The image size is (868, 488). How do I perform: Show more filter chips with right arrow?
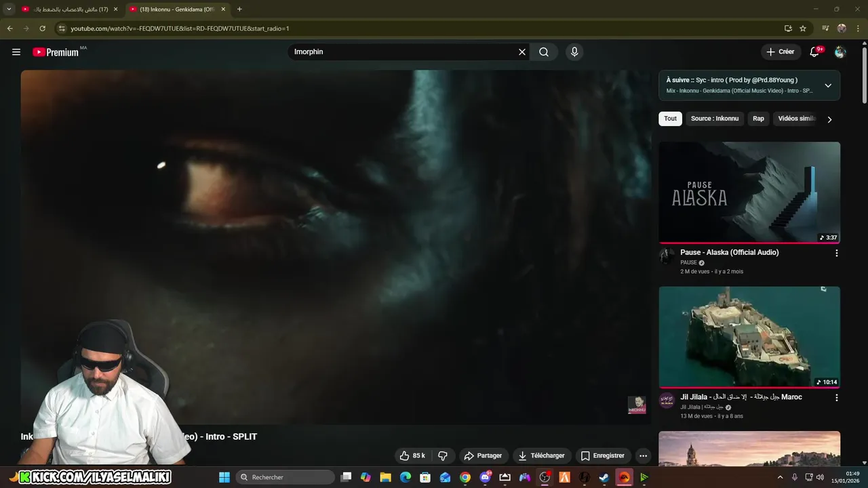(829, 119)
